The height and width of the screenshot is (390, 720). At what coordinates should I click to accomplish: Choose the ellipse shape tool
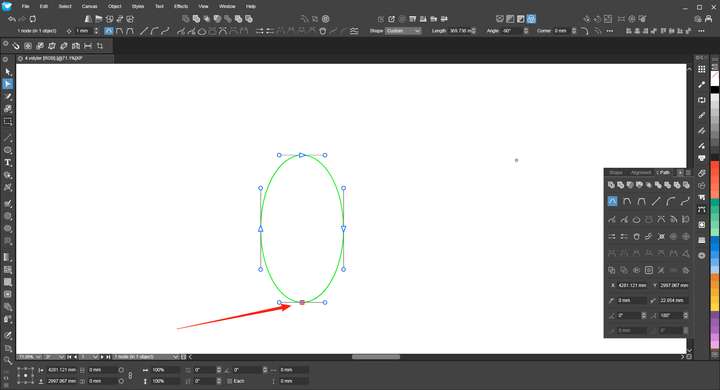pos(8,150)
